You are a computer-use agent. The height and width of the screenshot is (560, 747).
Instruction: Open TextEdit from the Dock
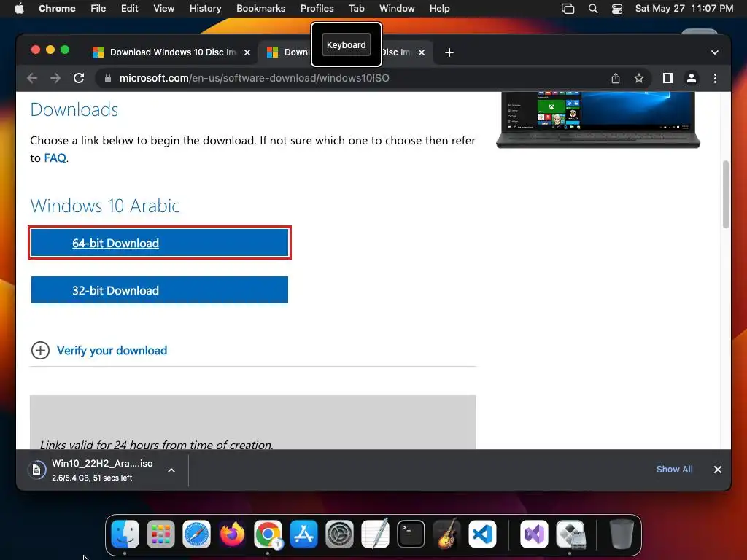click(x=375, y=534)
